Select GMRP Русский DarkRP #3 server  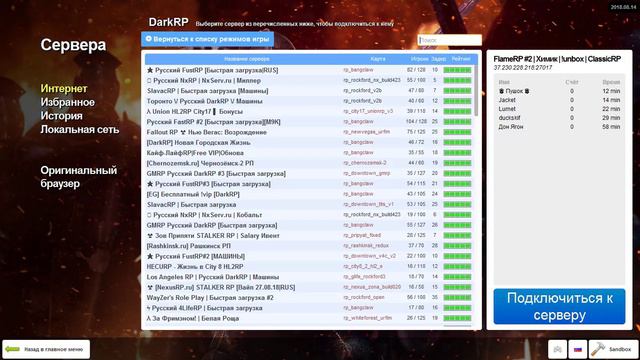(x=309, y=173)
